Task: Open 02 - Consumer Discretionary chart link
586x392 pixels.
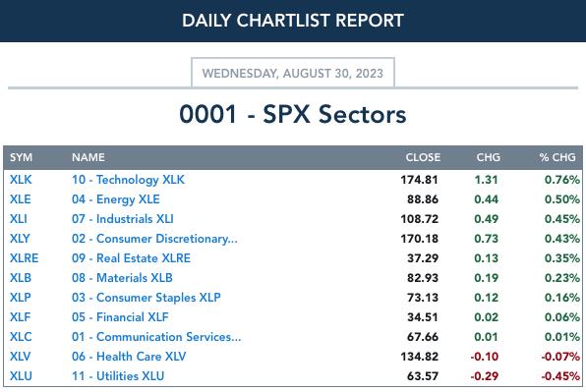Action: coord(154,239)
